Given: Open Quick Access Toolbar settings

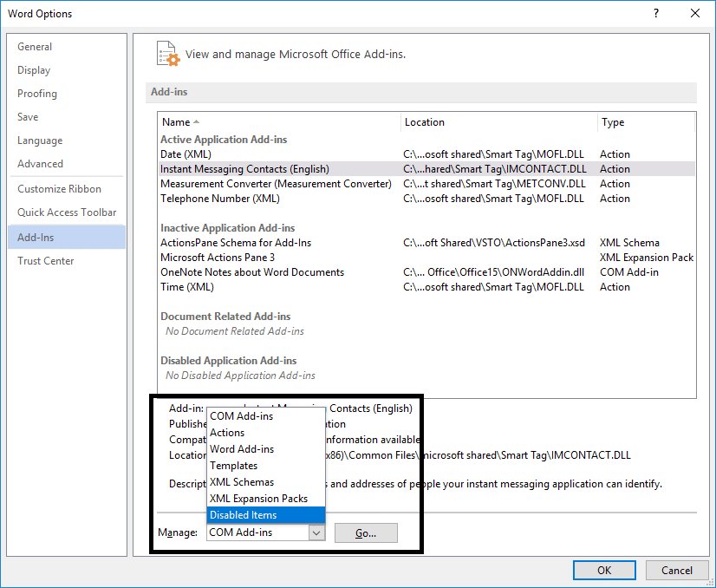Looking at the screenshot, I should coord(67,212).
